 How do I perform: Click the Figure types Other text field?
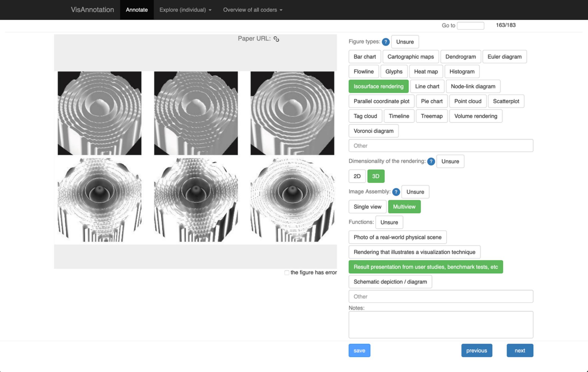coord(441,146)
